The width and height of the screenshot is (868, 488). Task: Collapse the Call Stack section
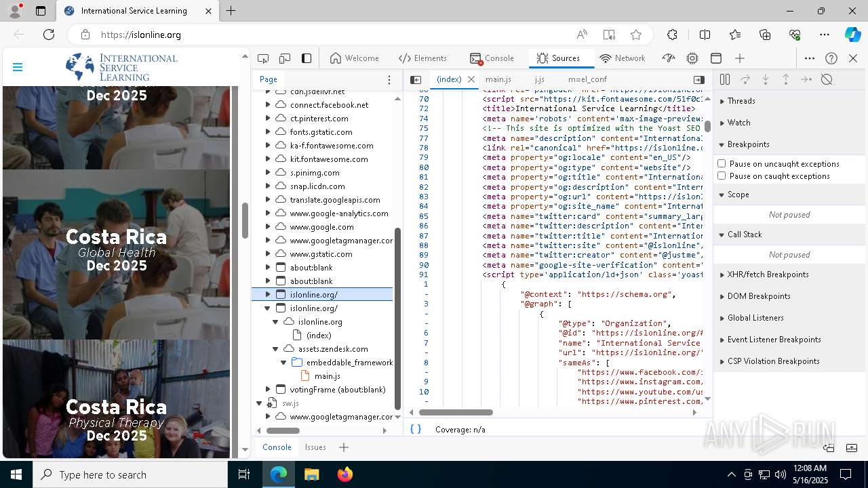click(790, 235)
